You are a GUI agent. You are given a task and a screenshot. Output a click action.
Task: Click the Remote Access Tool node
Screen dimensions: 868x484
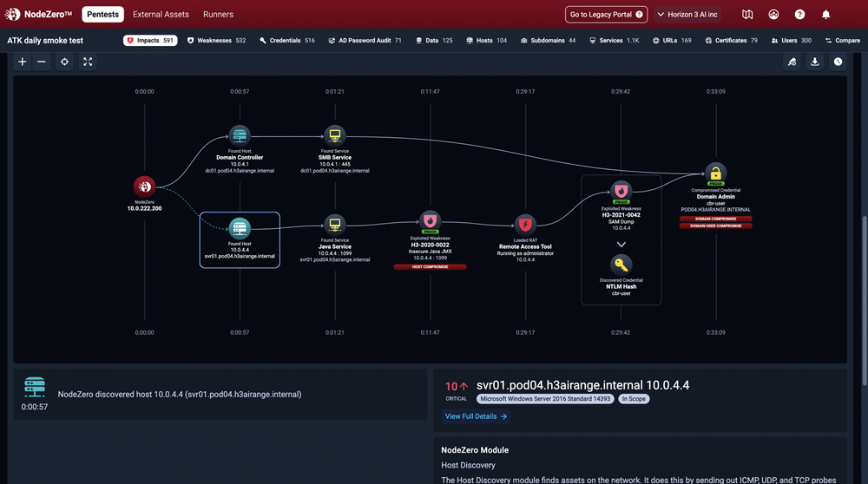click(525, 225)
